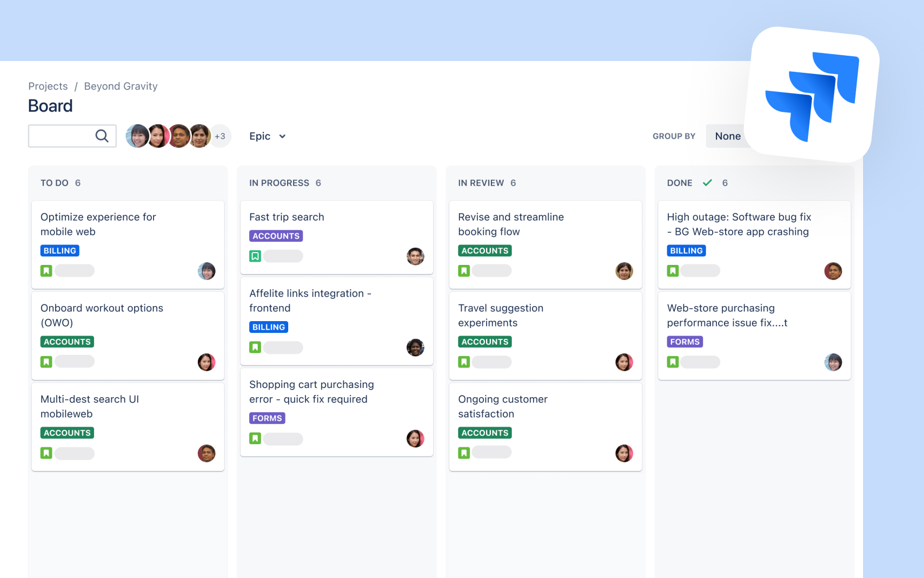This screenshot has height=578, width=924.
Task: Click the assignee avatar on "High outage" card
Action: pyautogui.click(x=833, y=271)
